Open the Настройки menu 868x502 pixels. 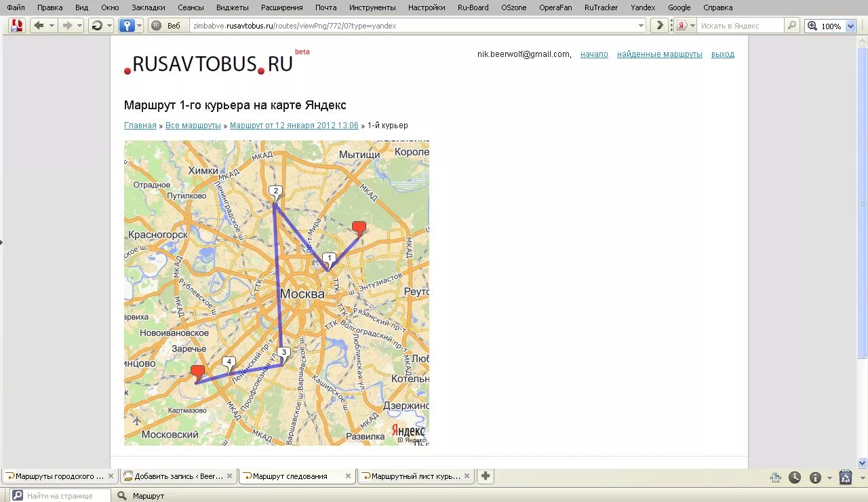tap(427, 7)
